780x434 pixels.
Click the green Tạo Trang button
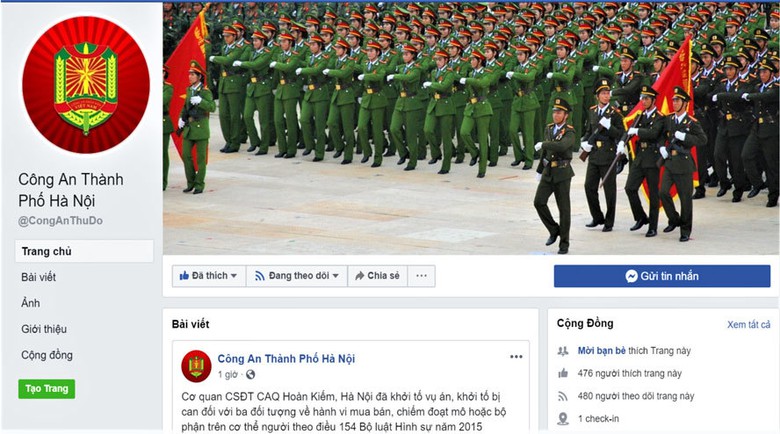(x=47, y=389)
